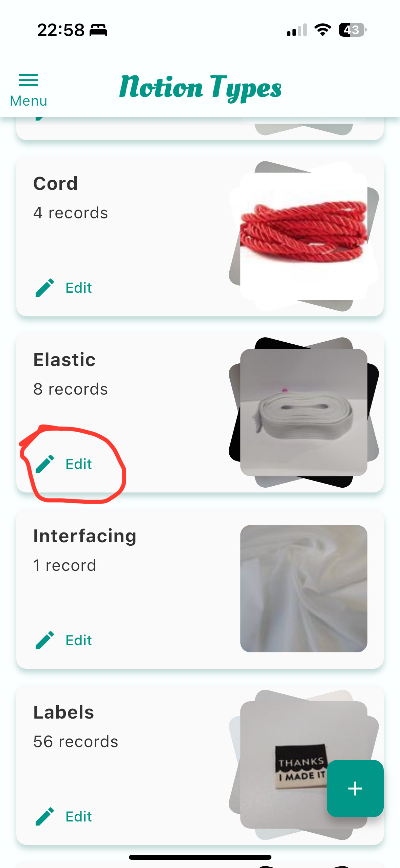Click the Edit link for Interfacing
The width and height of the screenshot is (400, 868).
[x=79, y=640]
